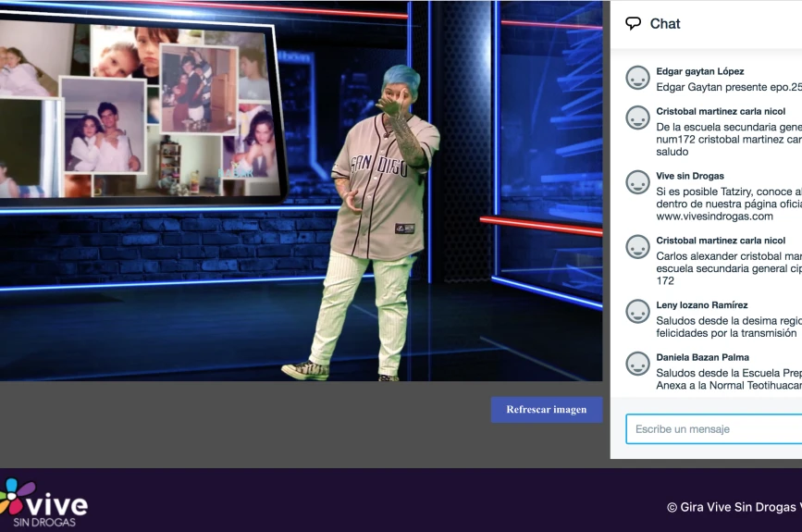The image size is (802, 532).
Task: Select the Vive sin Drogas username
Action: coord(690,176)
